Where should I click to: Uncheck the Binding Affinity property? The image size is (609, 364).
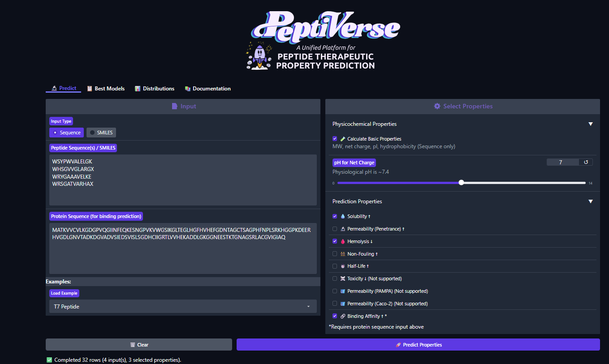(335, 316)
